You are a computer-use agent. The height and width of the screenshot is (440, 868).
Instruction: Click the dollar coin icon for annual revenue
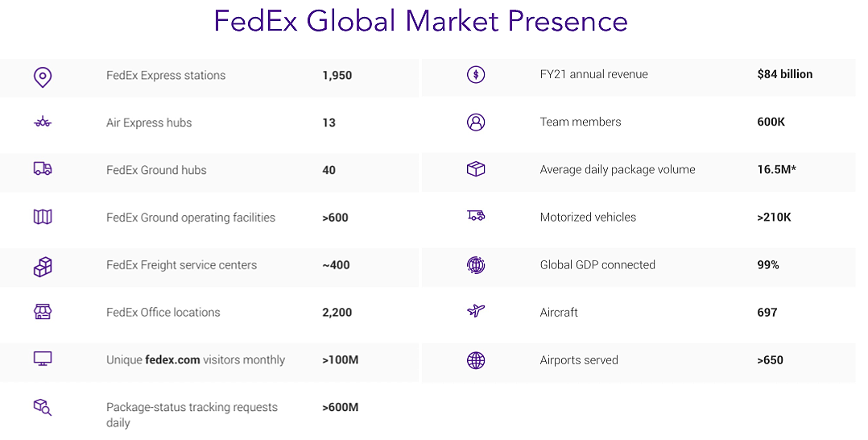pos(476,74)
